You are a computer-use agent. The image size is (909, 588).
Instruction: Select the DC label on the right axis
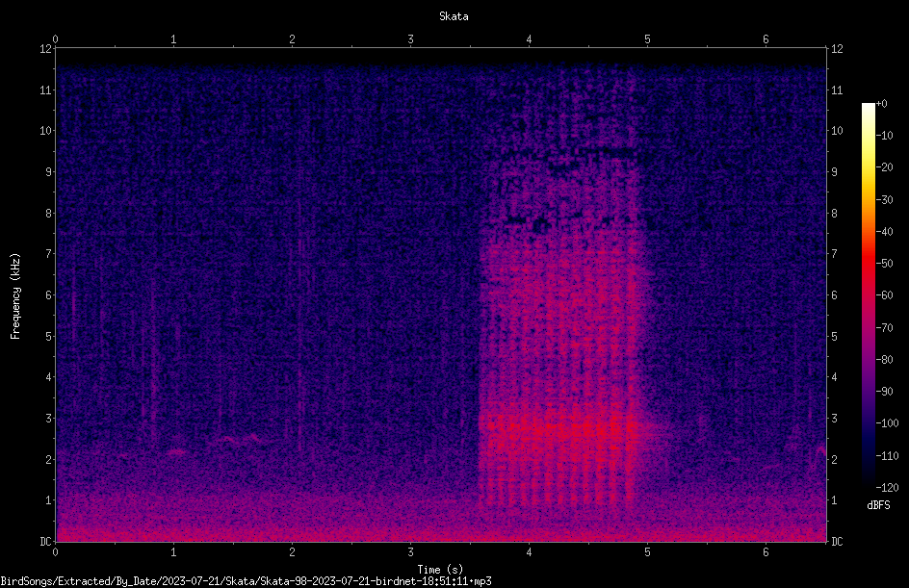point(837,542)
